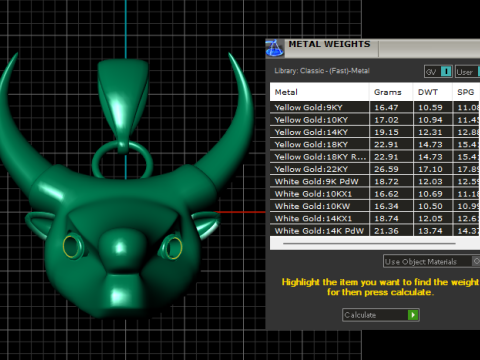The height and width of the screenshot is (360, 480).
Task: Click DWT value 10.69
Action: coord(430,194)
